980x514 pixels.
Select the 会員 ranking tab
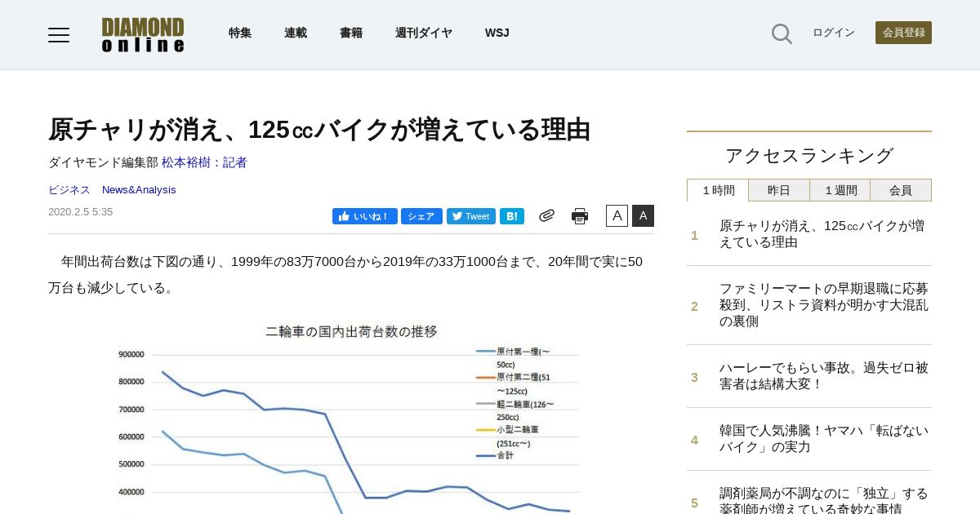tap(901, 190)
